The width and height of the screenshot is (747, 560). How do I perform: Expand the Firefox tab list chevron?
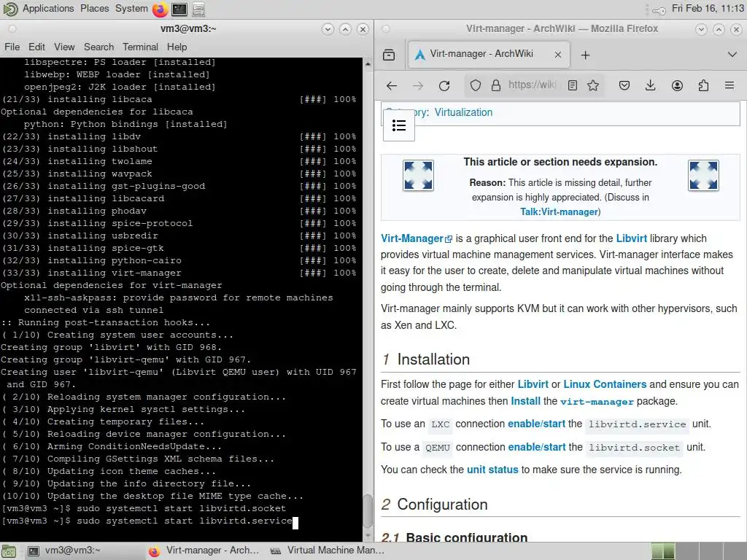(732, 55)
